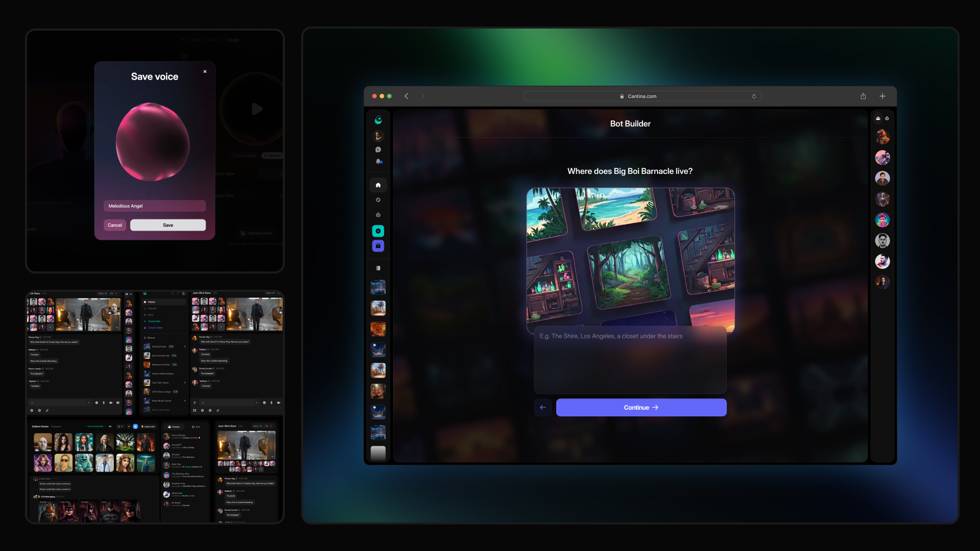Open a new browser tab
The width and height of the screenshot is (980, 551).
pyautogui.click(x=883, y=96)
